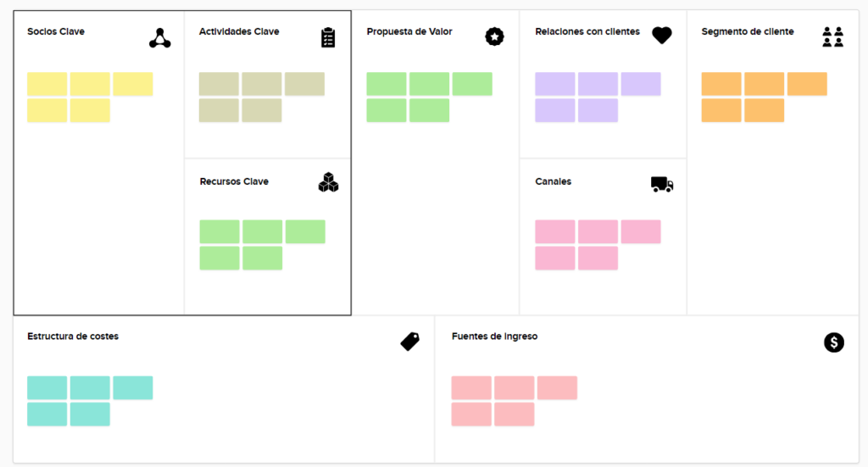Image resolution: width=868 pixels, height=467 pixels.
Task: Select first beige note in Actividades Clave
Action: [219, 84]
